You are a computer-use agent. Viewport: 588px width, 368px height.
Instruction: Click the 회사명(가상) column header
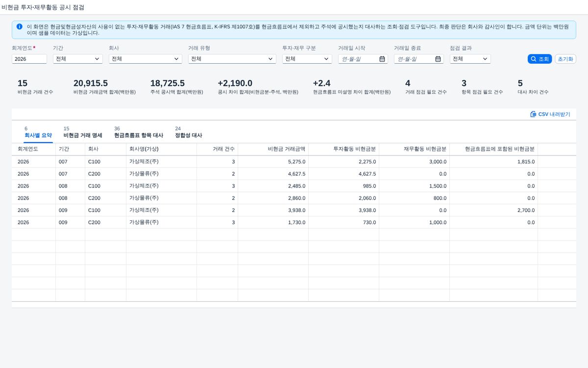(x=162, y=149)
